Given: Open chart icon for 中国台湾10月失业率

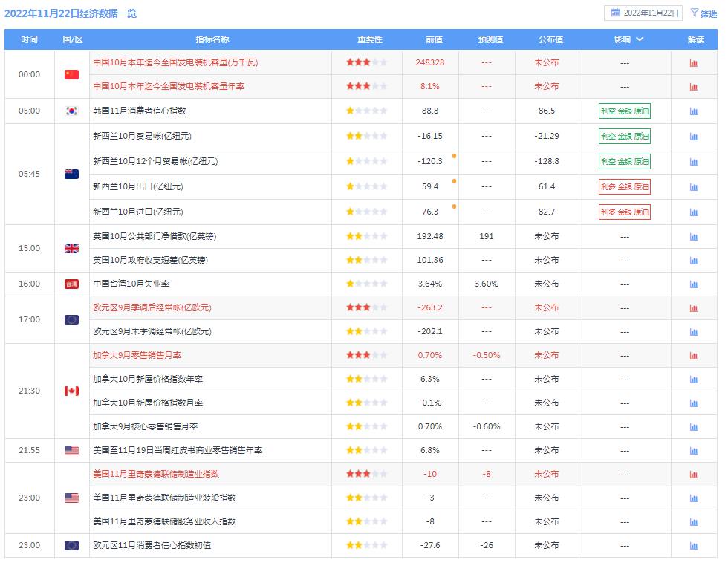Looking at the screenshot, I should pyautogui.click(x=694, y=284).
